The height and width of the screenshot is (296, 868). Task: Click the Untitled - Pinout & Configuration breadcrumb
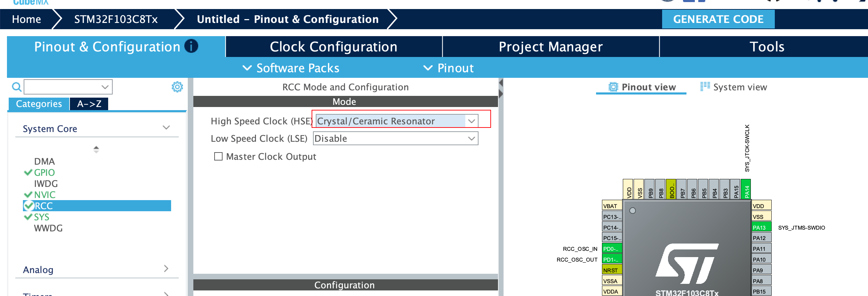point(288,19)
